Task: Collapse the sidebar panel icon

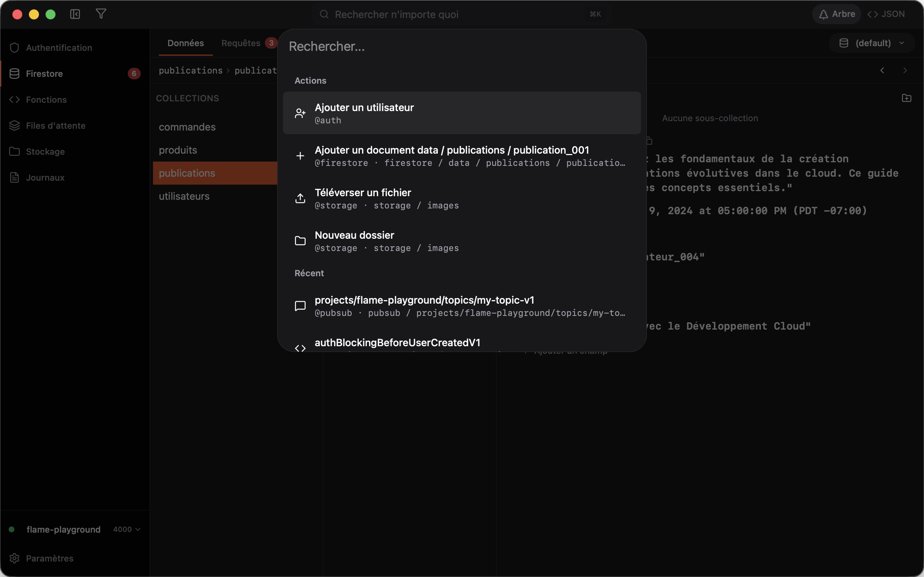Action: coord(75,14)
